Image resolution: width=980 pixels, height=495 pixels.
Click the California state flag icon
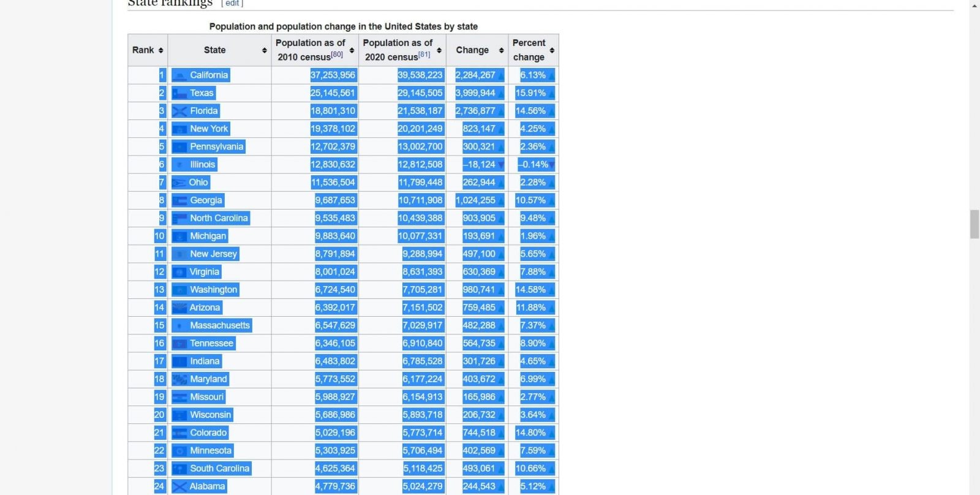tap(179, 75)
